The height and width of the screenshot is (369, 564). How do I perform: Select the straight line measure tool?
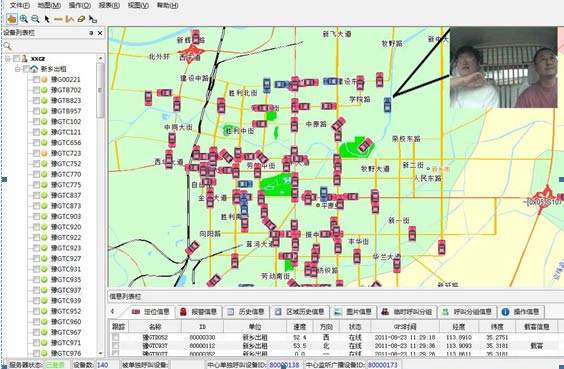pyautogui.click(x=58, y=19)
